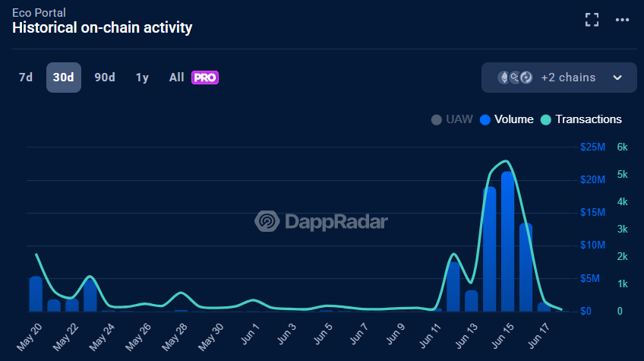Click the blue Volume legend dot
Viewport: 644px width, 361px height.
click(x=485, y=120)
